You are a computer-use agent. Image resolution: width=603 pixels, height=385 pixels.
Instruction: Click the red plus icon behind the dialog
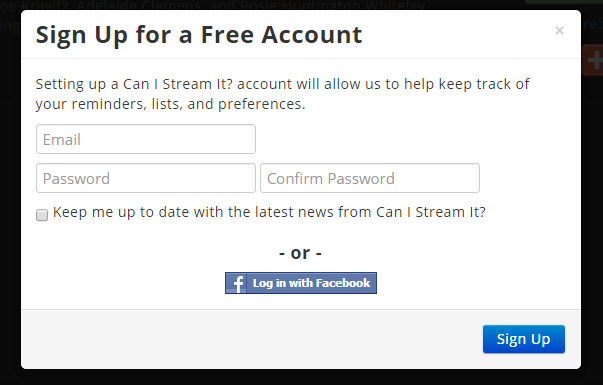(595, 60)
